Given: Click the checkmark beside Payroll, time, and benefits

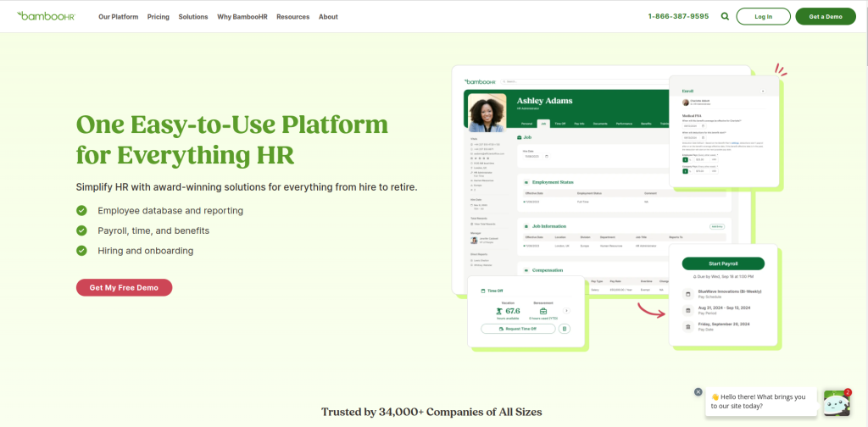Looking at the screenshot, I should point(81,230).
